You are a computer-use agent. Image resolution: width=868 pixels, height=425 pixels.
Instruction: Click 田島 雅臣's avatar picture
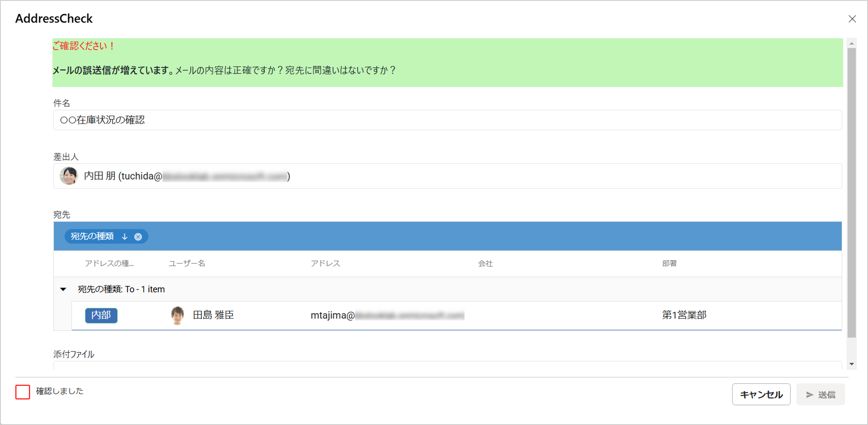tap(177, 316)
